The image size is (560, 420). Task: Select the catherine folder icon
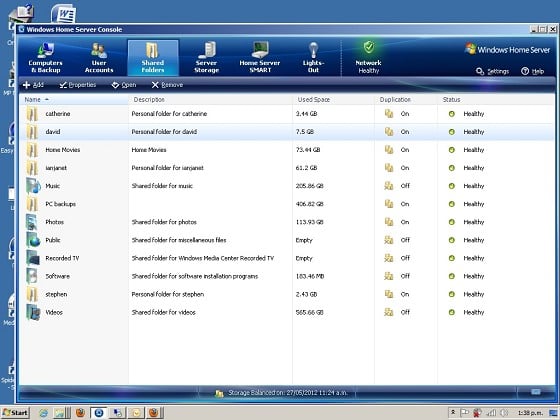(32, 114)
